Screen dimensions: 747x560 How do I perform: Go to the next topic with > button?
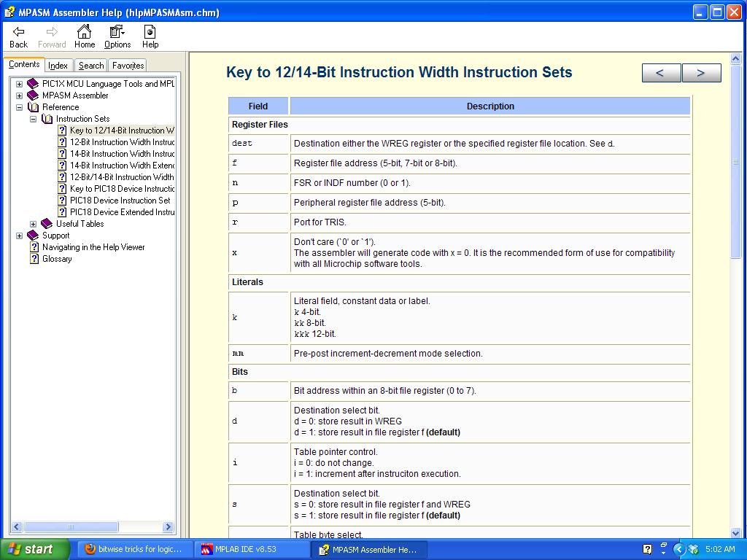click(x=701, y=73)
